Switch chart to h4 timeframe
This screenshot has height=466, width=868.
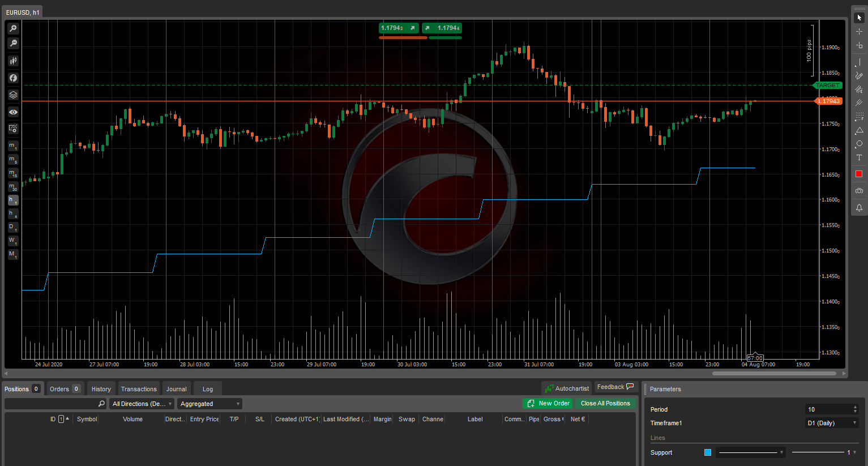click(x=13, y=213)
